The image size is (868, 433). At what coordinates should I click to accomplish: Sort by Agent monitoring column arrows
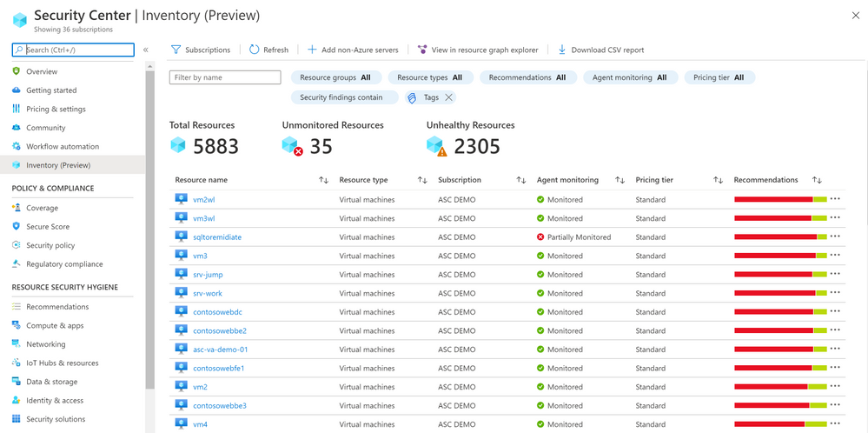point(620,180)
